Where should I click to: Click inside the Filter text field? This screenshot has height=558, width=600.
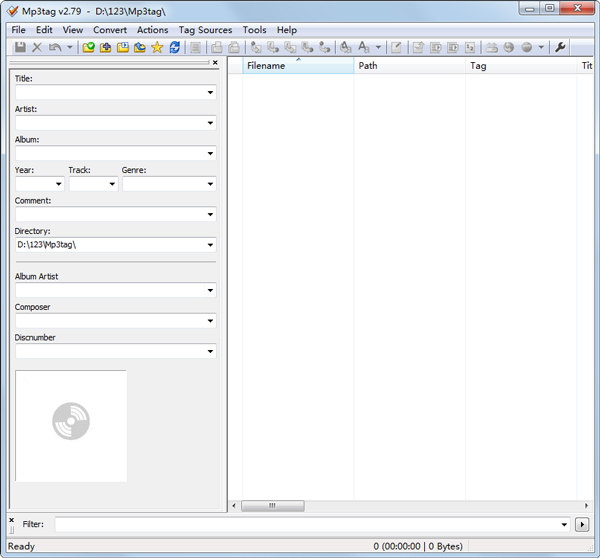tap(306, 524)
